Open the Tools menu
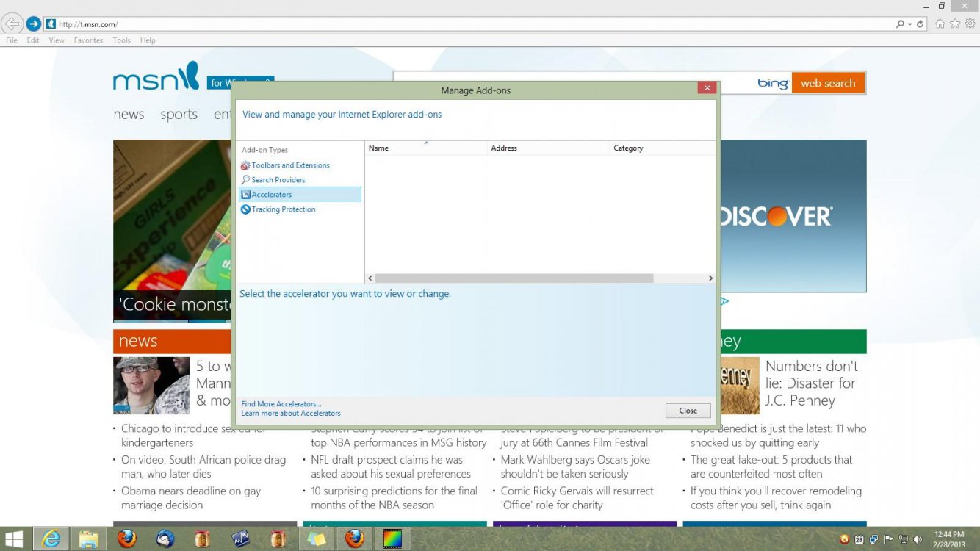The image size is (980, 551). click(121, 40)
